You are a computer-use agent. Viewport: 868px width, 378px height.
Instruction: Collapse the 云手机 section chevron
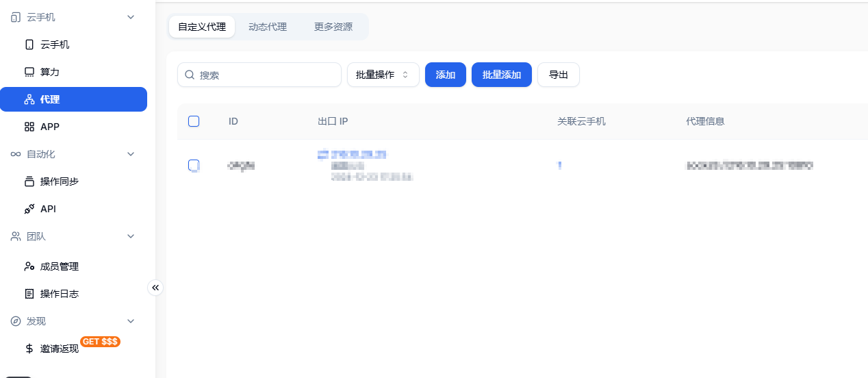coord(131,17)
